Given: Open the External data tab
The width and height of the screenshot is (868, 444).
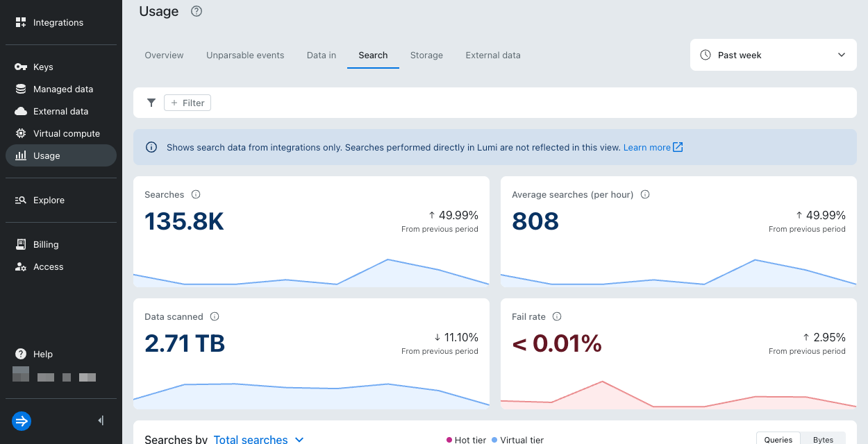Looking at the screenshot, I should 493,55.
